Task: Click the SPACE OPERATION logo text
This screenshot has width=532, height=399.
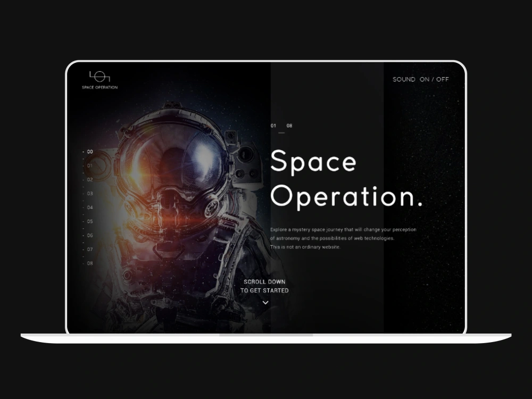Action: pyautogui.click(x=100, y=88)
